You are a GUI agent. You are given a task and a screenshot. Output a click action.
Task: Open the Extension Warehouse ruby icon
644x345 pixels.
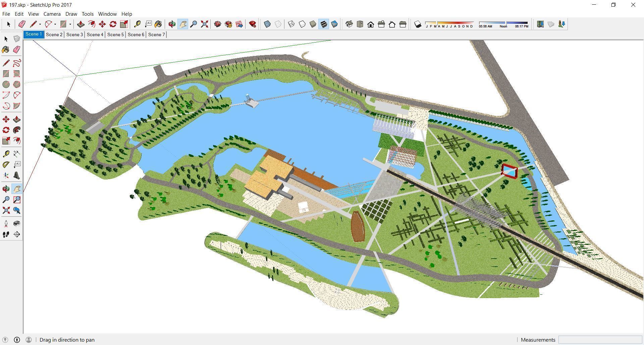coord(253,24)
